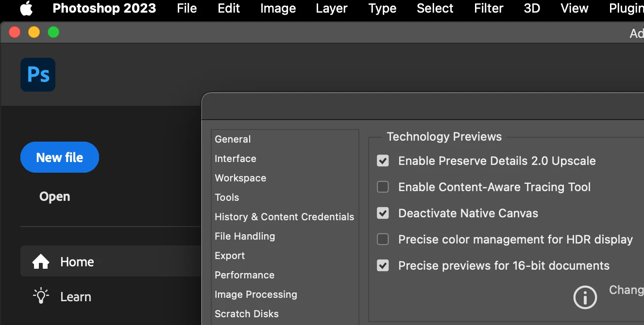
Task: Check Enable Content-Aware Tracing Tool
Action: [x=383, y=187]
